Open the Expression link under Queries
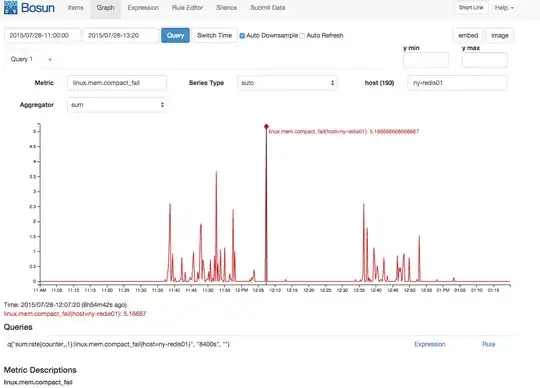540x388 pixels. [429, 344]
